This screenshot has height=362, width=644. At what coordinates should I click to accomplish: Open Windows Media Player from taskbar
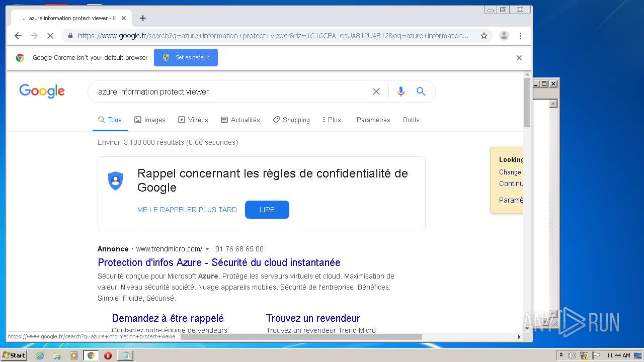(x=74, y=355)
